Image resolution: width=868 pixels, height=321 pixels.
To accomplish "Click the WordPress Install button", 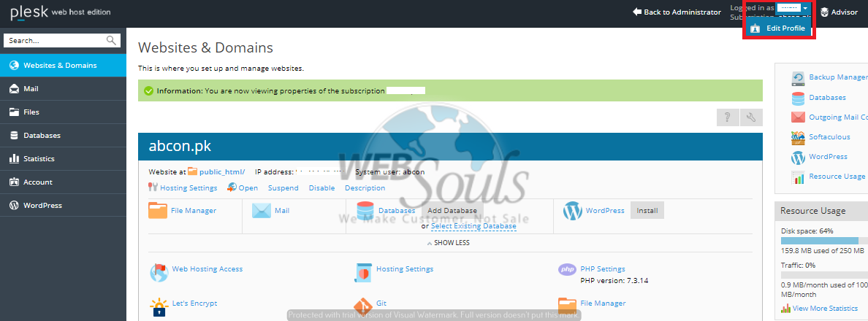I will (647, 211).
